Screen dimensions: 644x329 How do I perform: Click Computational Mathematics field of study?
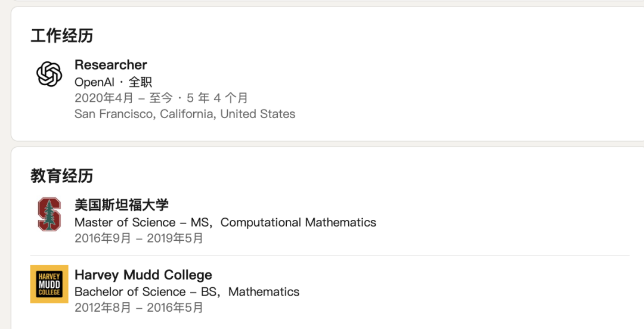point(299,222)
